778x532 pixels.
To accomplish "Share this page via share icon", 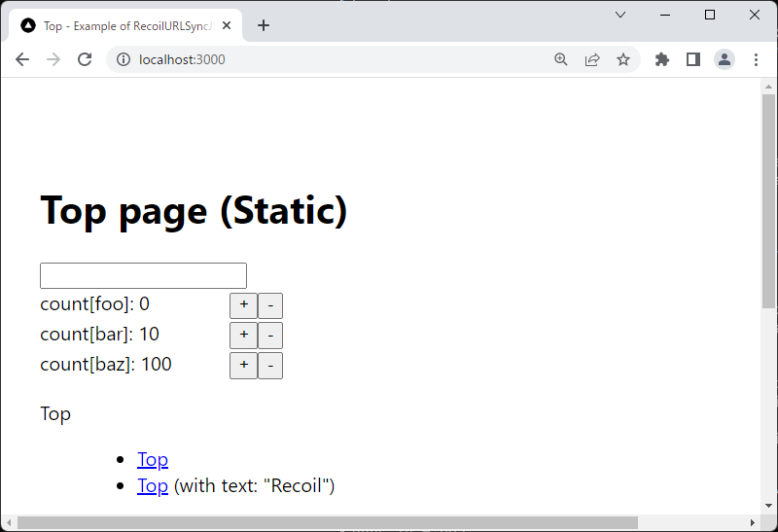I will pyautogui.click(x=592, y=59).
